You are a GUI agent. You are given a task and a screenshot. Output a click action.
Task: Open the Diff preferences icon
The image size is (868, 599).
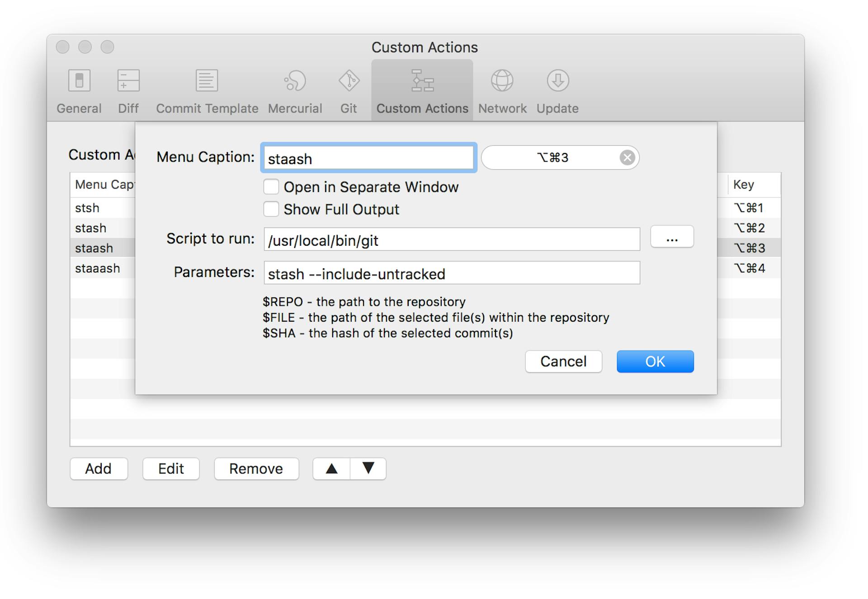(128, 81)
